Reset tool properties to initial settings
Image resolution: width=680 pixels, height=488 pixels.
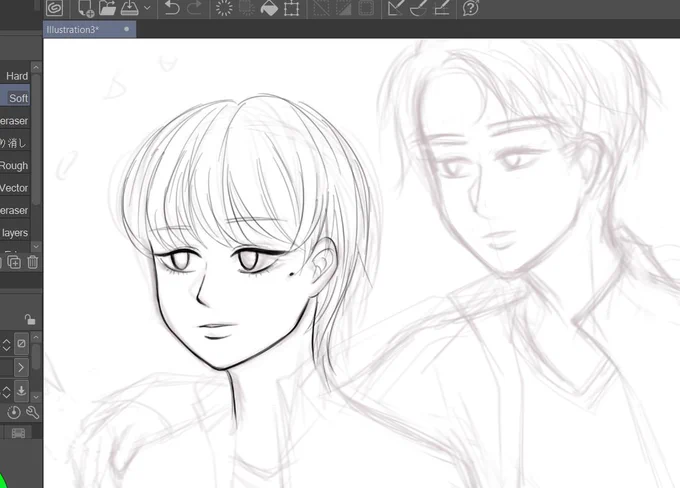coord(14,412)
